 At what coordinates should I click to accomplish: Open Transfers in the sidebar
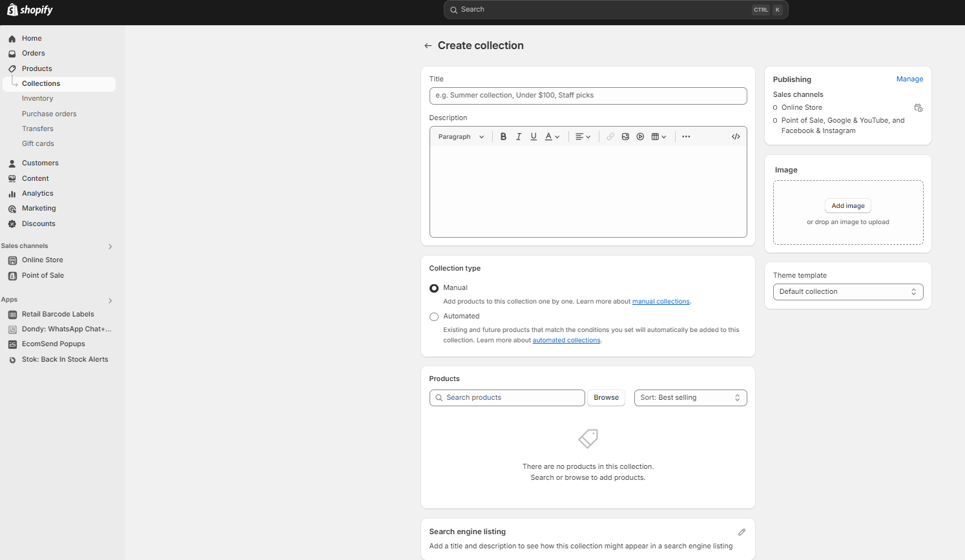click(37, 129)
